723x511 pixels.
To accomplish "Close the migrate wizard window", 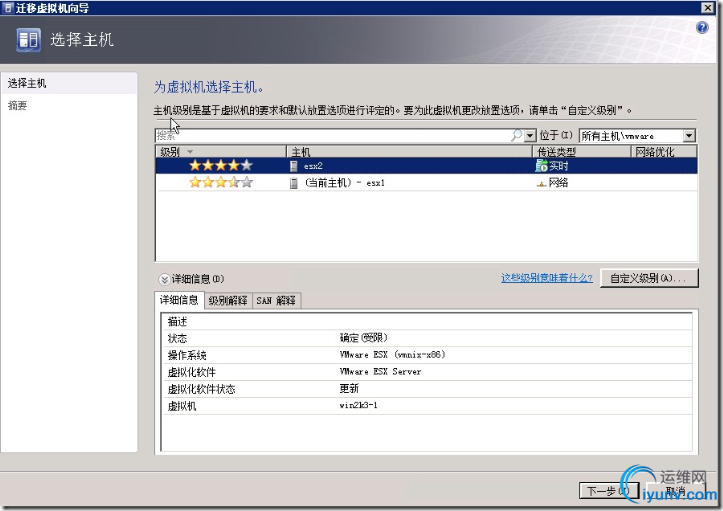I will coord(707,7).
